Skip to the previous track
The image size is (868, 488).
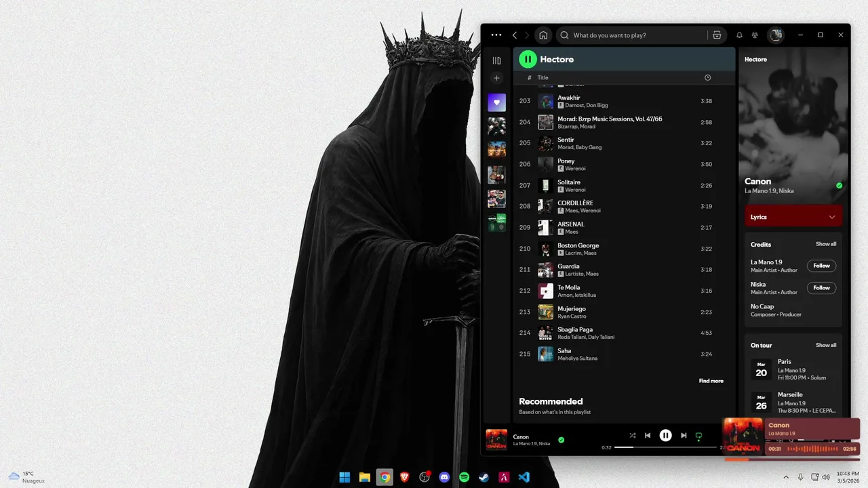point(648,436)
